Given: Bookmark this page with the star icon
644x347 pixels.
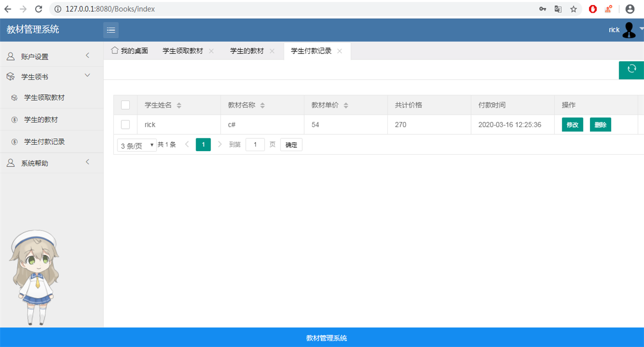Looking at the screenshot, I should pos(574,9).
